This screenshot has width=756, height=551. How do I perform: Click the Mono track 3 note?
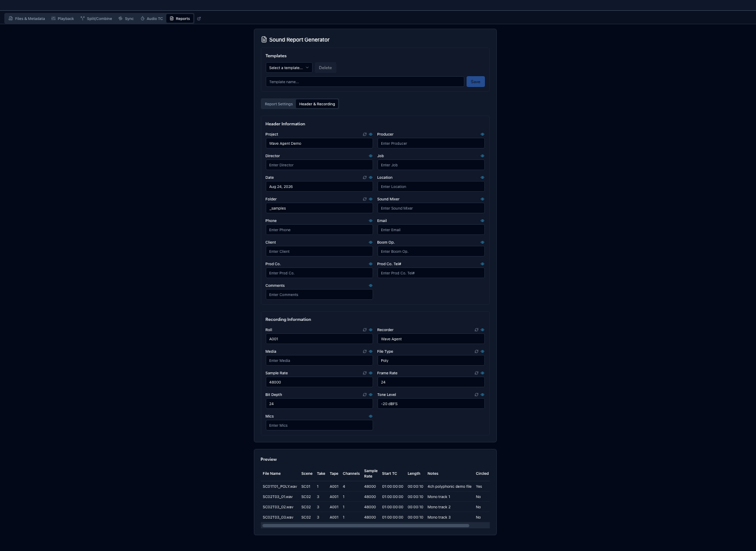(439, 518)
